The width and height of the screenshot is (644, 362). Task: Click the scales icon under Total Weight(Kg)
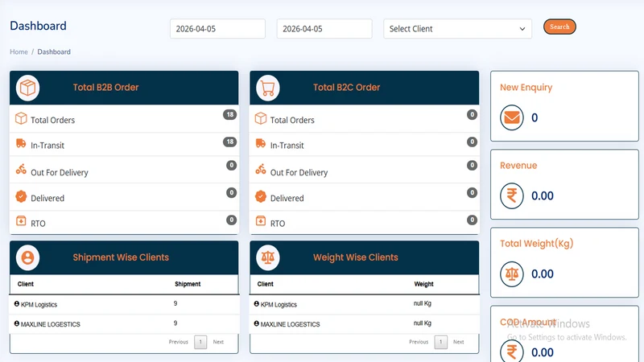coord(512,274)
